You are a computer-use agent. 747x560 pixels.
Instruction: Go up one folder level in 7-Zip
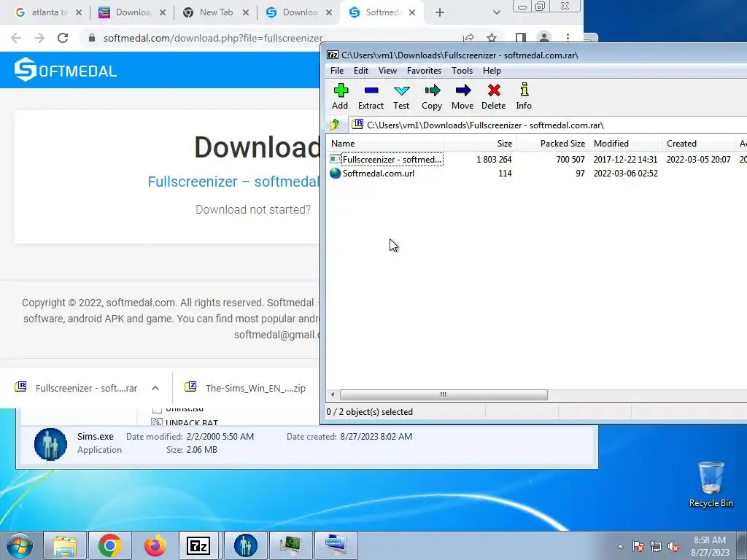(335, 125)
